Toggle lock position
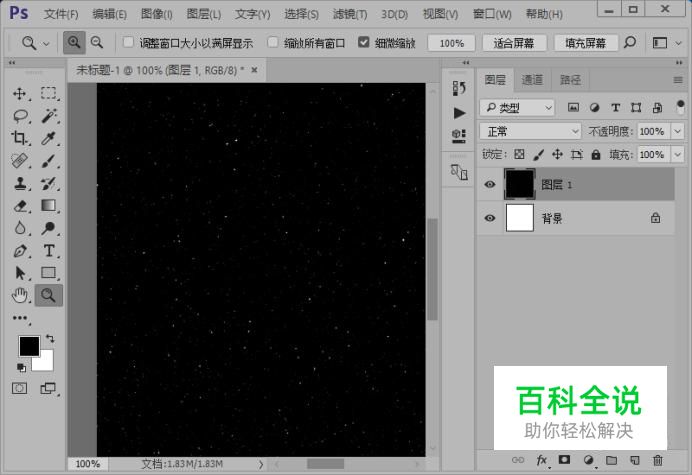Screen dimensions: 692x475 [557, 155]
